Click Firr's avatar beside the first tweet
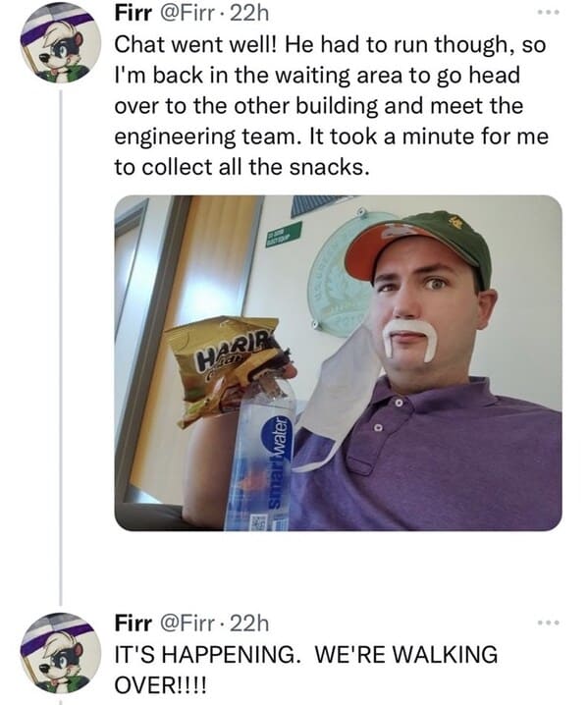Image resolution: width=588 pixels, height=705 pixels. 60,45
